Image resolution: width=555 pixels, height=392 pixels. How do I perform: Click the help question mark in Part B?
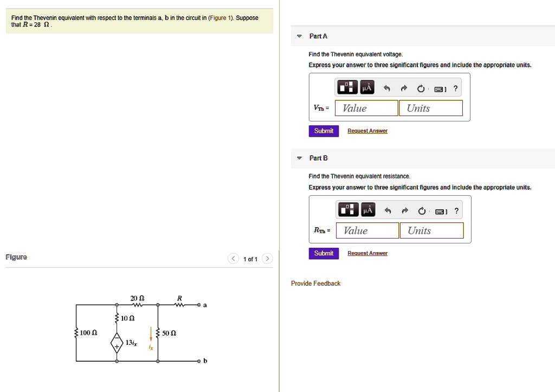(x=456, y=210)
